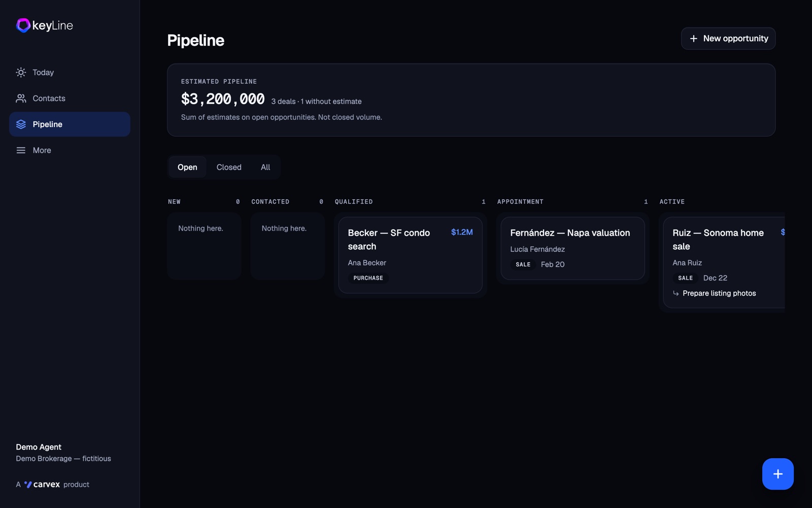The image size is (812, 508).
Task: Click the Prepare listing photos task
Action: click(x=719, y=294)
